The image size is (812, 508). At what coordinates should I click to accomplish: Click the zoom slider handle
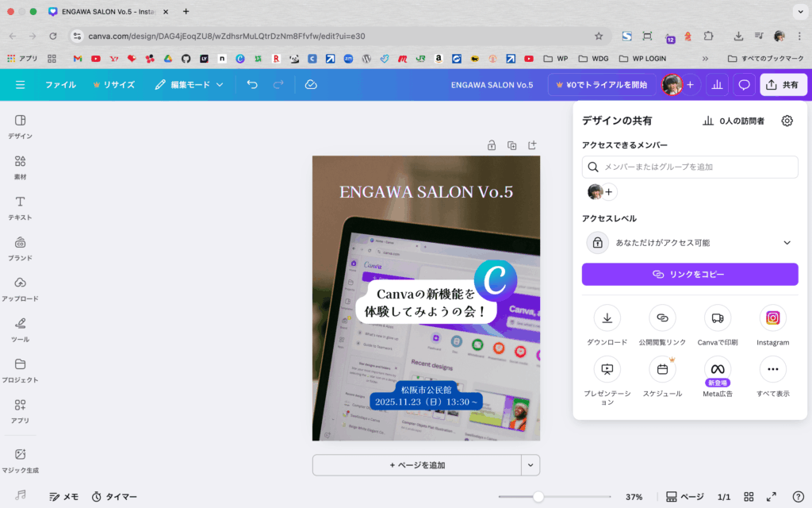pyautogui.click(x=538, y=496)
